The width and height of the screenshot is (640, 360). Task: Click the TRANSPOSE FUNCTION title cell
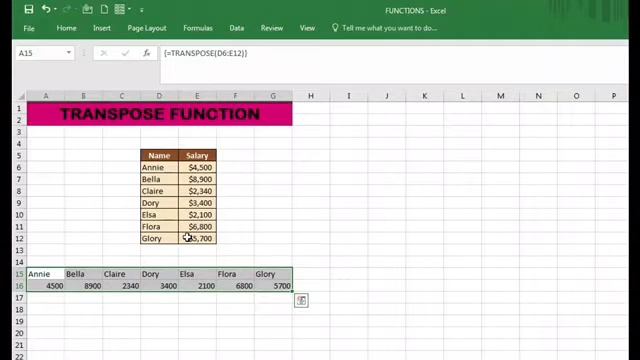(160, 114)
